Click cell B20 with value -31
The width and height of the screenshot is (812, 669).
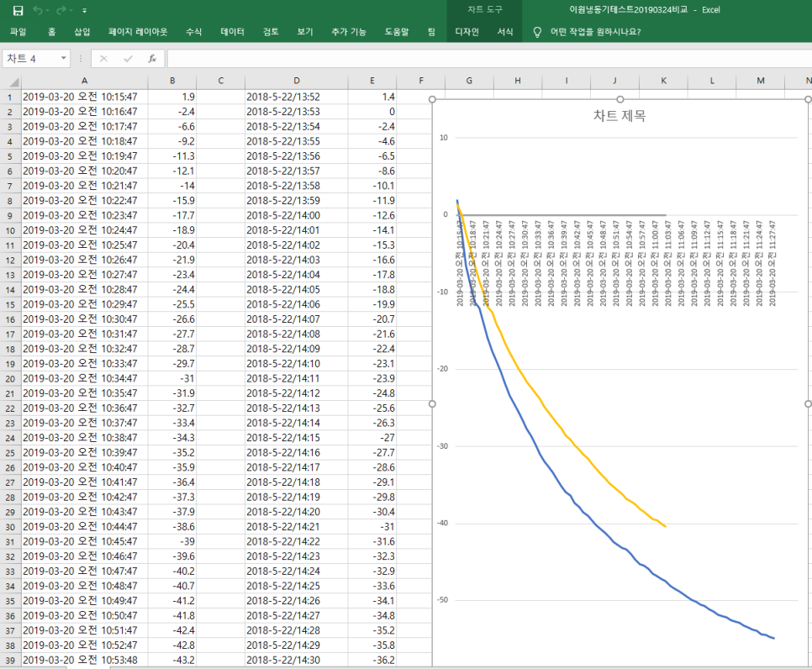(172, 379)
